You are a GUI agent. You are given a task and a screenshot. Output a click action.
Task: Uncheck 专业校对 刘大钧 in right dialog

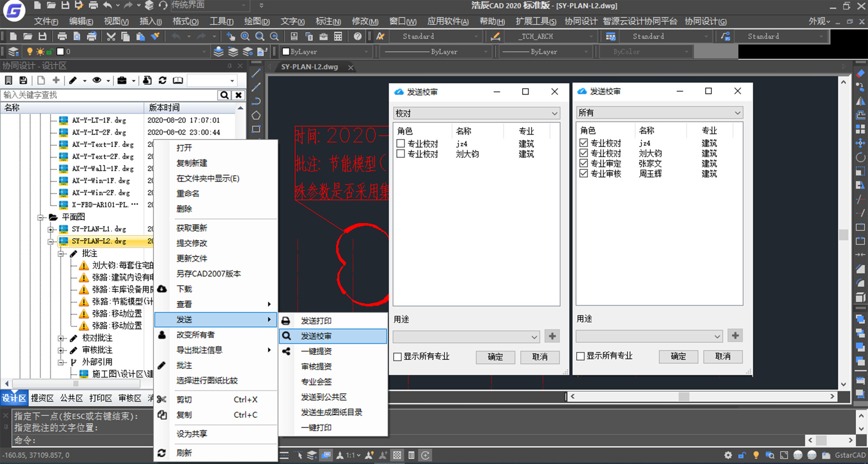coord(583,153)
